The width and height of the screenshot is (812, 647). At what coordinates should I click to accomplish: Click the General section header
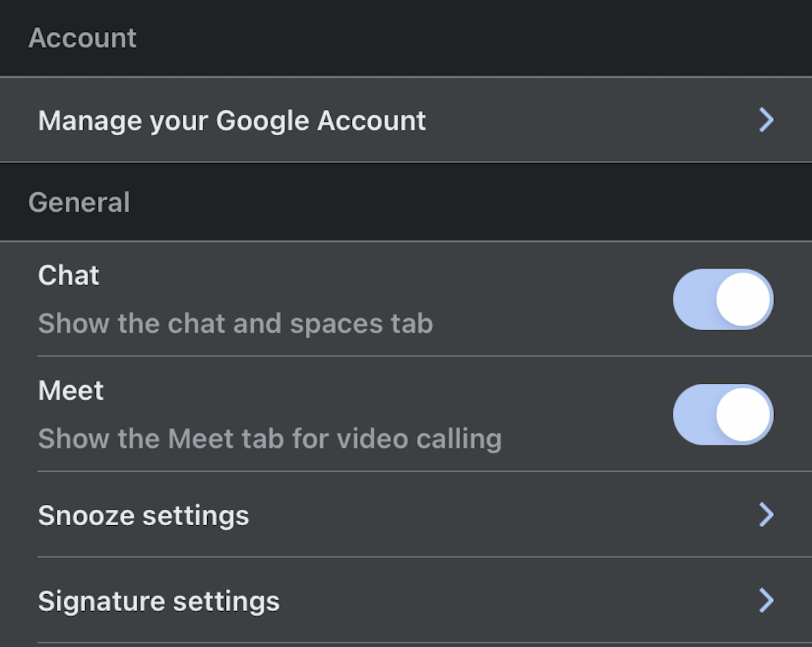click(x=79, y=202)
